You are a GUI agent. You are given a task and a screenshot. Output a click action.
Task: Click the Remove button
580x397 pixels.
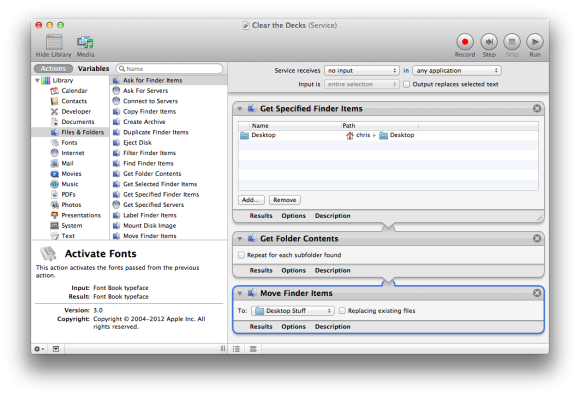pos(284,200)
